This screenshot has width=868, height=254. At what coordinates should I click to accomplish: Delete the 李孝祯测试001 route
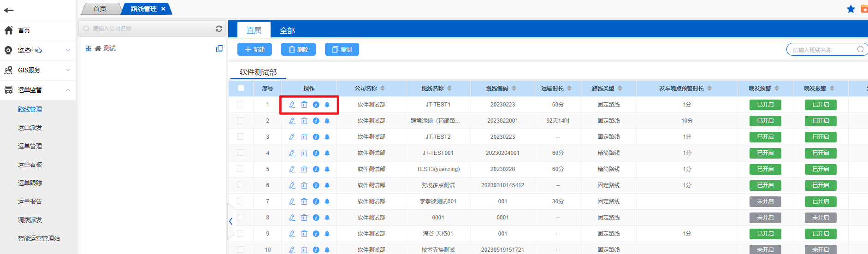coord(304,201)
